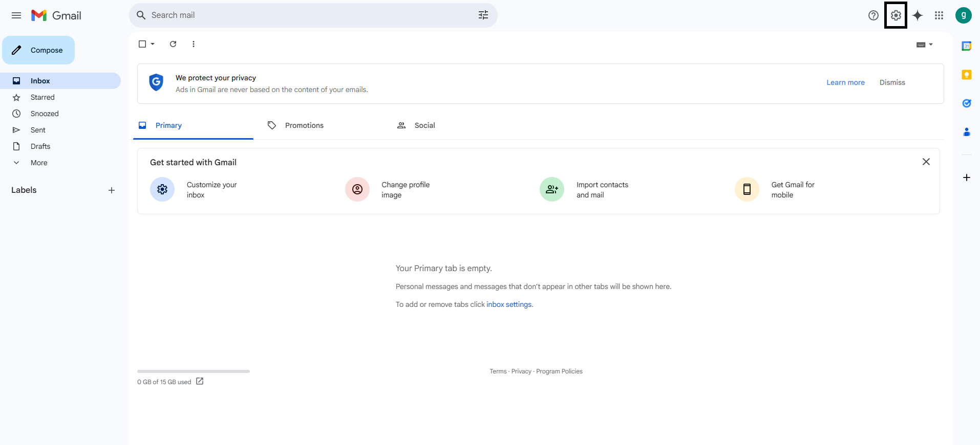Image resolution: width=980 pixels, height=445 pixels.
Task: Switch to the Social tab
Action: tap(424, 125)
